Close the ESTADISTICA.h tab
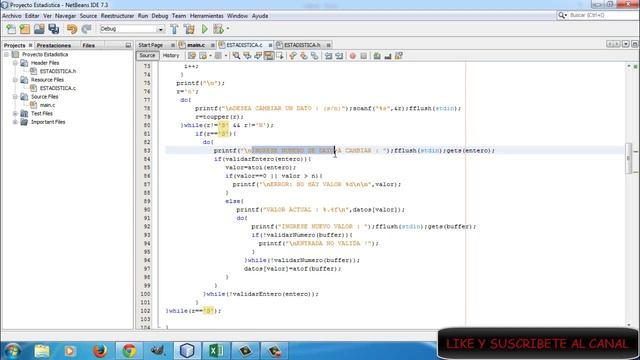 click(329, 45)
